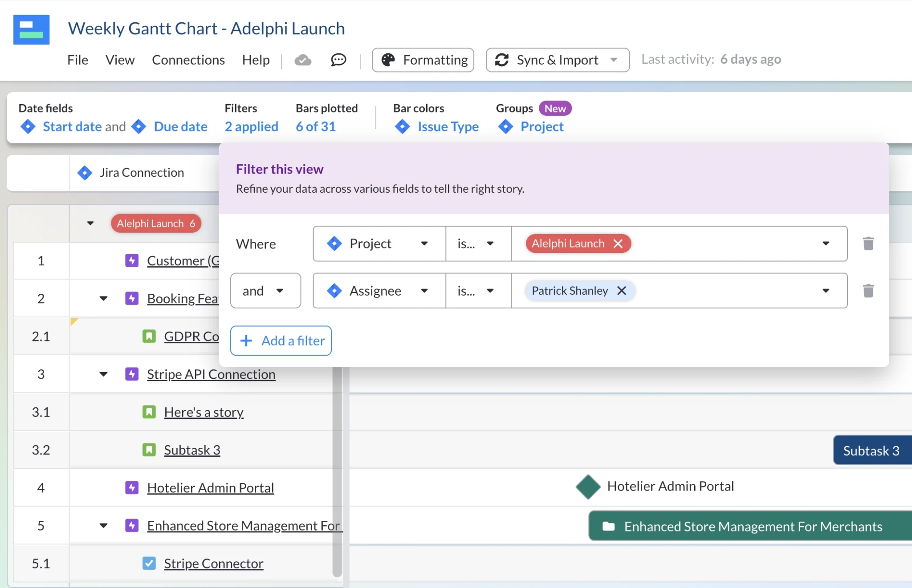
Task: Click the Jira Connection diamond icon
Action: tap(85, 173)
